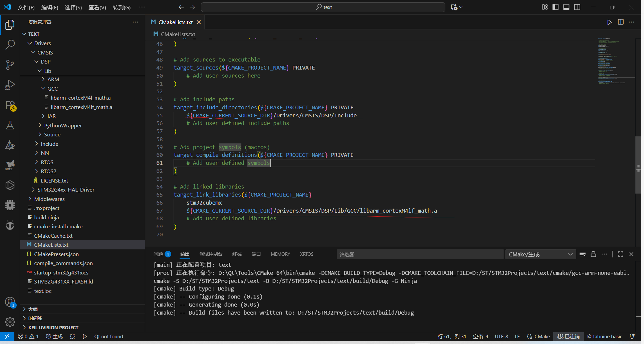The height and width of the screenshot is (344, 644).
Task: Switch to the 终端 panel tab
Action: click(x=237, y=254)
